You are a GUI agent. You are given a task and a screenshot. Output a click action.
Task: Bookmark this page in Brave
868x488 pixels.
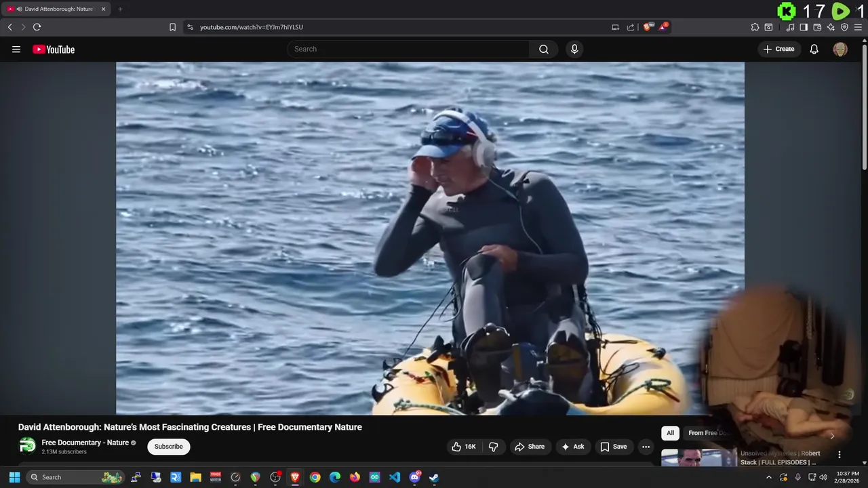(x=172, y=27)
